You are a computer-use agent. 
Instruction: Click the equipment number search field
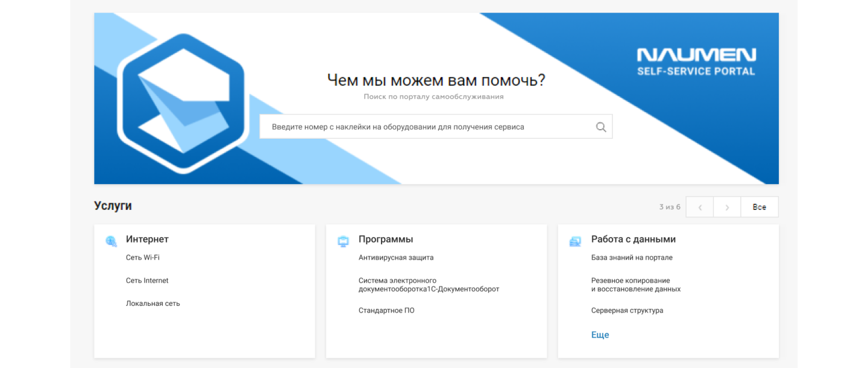pos(428,127)
